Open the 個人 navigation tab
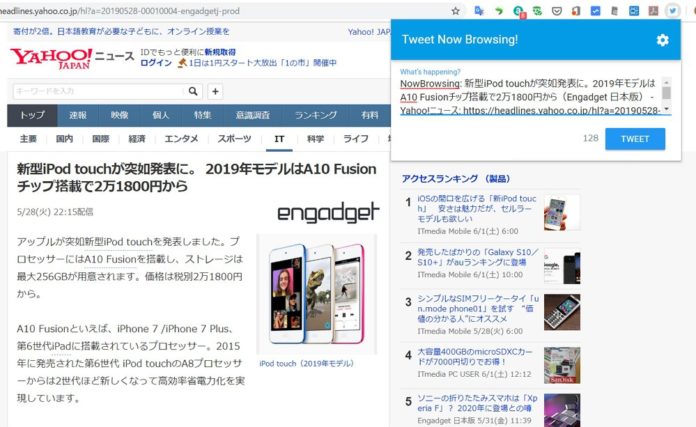 pyautogui.click(x=161, y=115)
